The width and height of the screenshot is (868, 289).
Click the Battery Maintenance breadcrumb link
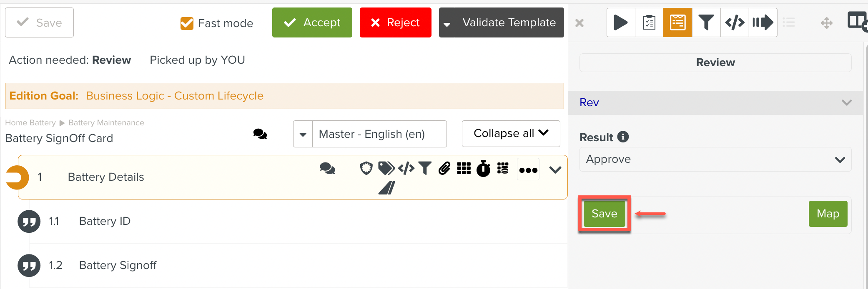[106, 123]
